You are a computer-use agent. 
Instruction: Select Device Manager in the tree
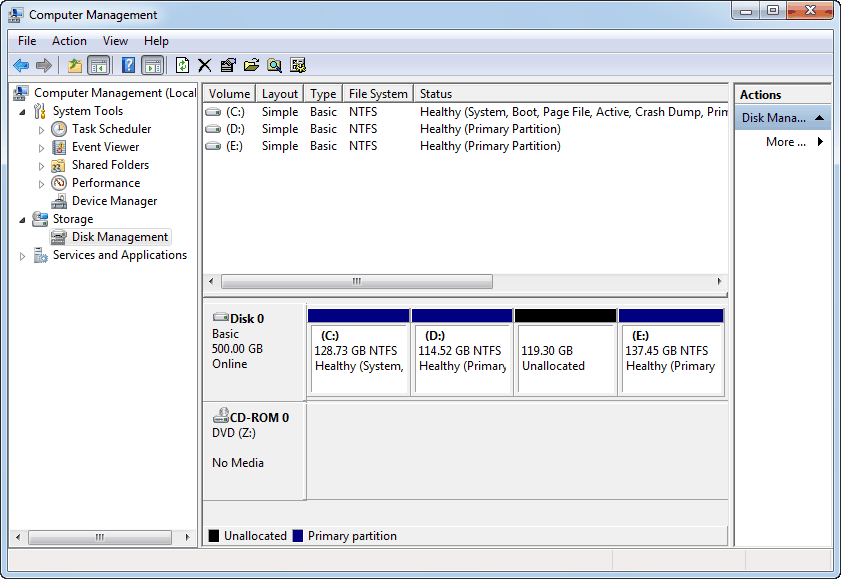click(114, 201)
